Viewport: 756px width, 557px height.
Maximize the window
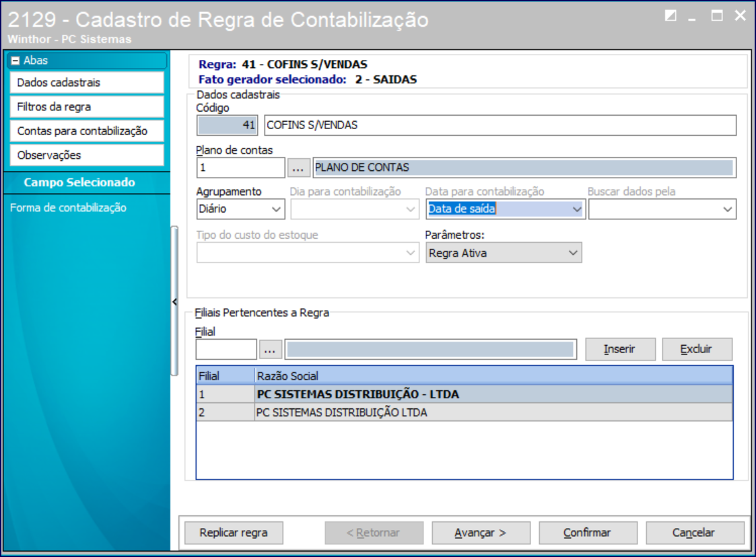(717, 16)
